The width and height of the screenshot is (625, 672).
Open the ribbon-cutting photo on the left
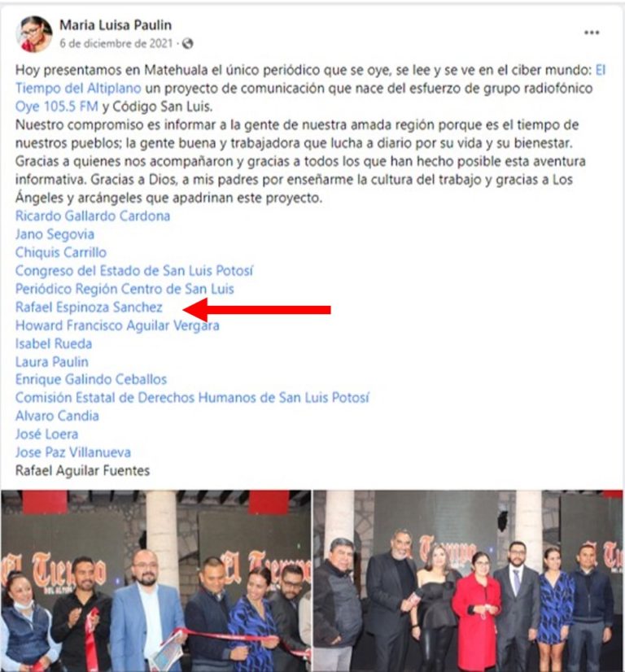[x=156, y=581]
